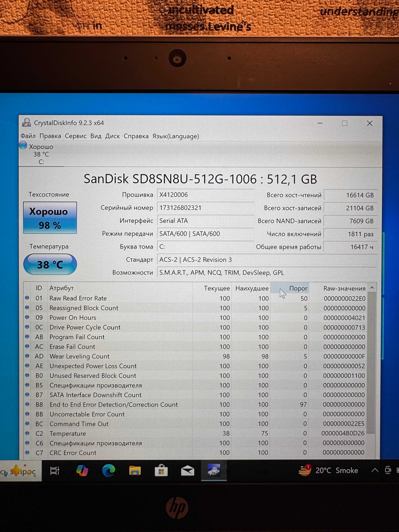Click total host writes value 21104 GB
399x532 pixels.
(x=350, y=208)
